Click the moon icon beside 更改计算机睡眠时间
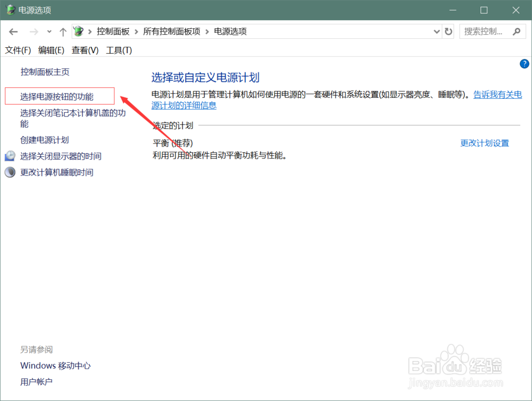Screen dimensions: 532x401 (10, 172)
